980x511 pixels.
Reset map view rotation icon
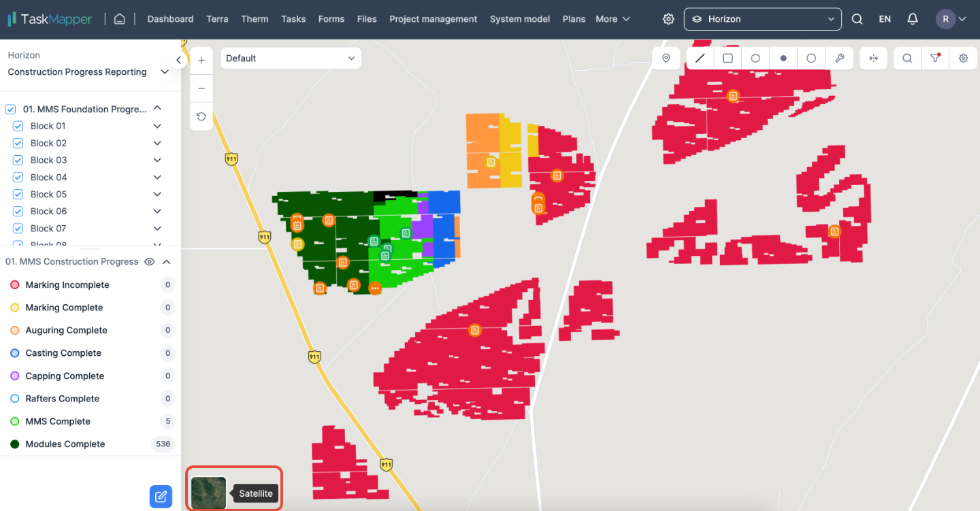201,116
